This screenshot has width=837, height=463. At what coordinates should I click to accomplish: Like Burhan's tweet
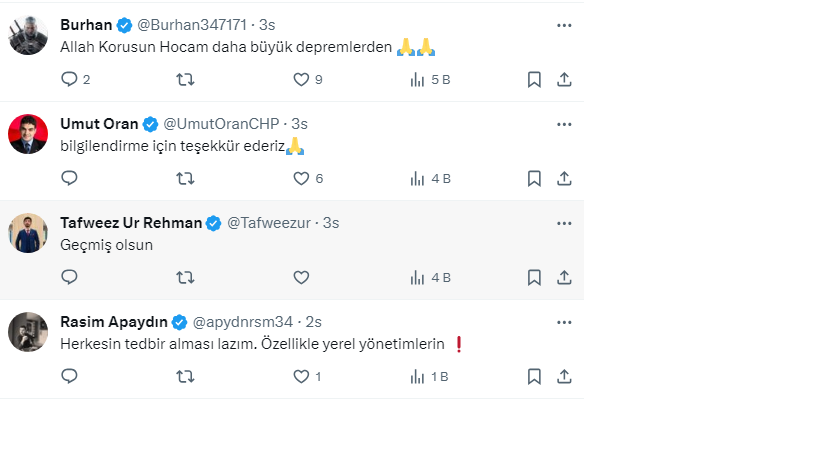pos(301,79)
